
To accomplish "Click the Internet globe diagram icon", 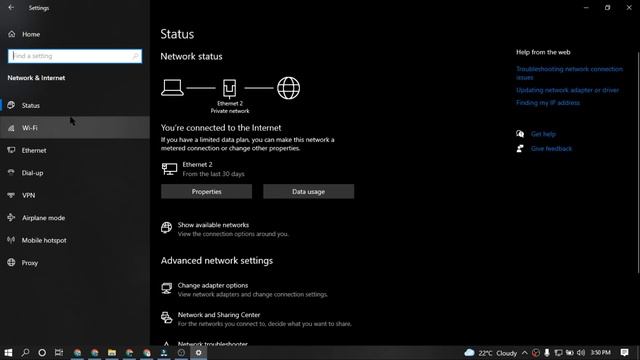I will click(x=289, y=88).
